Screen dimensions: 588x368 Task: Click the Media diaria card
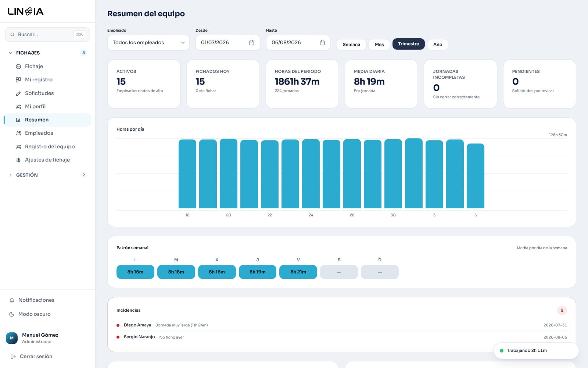pyautogui.click(x=381, y=84)
